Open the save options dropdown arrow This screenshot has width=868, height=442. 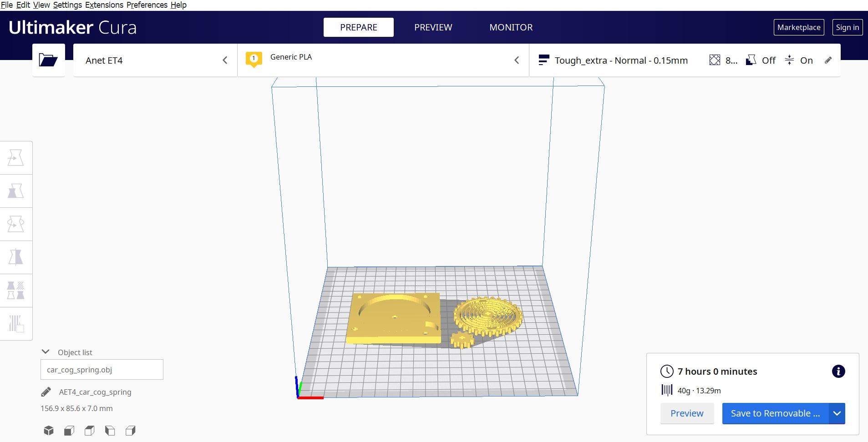point(837,413)
